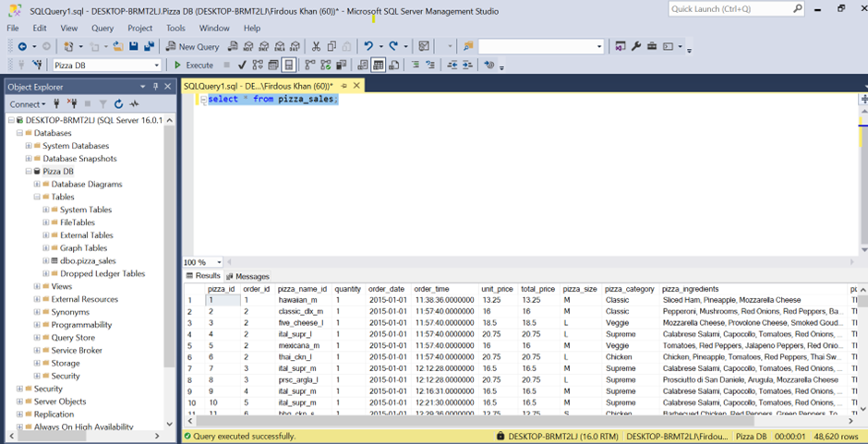Toggle IntelliSense Enabled button
Image resolution: width=868 pixels, height=444 pixels.
click(288, 66)
